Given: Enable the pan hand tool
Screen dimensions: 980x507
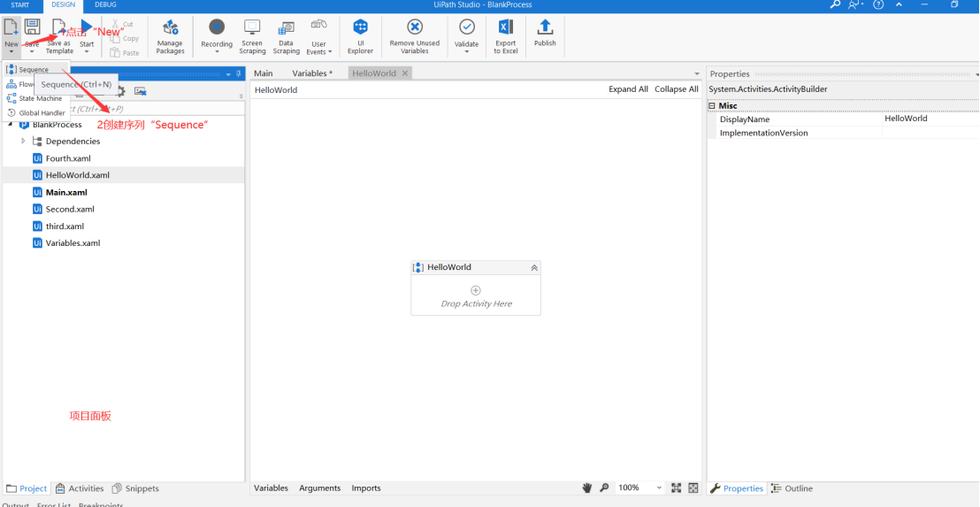Looking at the screenshot, I should point(587,488).
